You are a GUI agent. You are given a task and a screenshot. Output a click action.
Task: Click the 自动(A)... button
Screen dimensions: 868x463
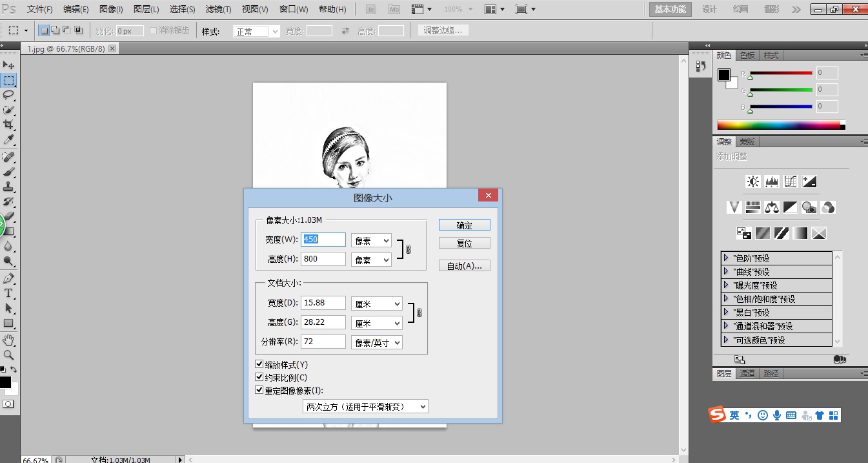[x=464, y=266]
